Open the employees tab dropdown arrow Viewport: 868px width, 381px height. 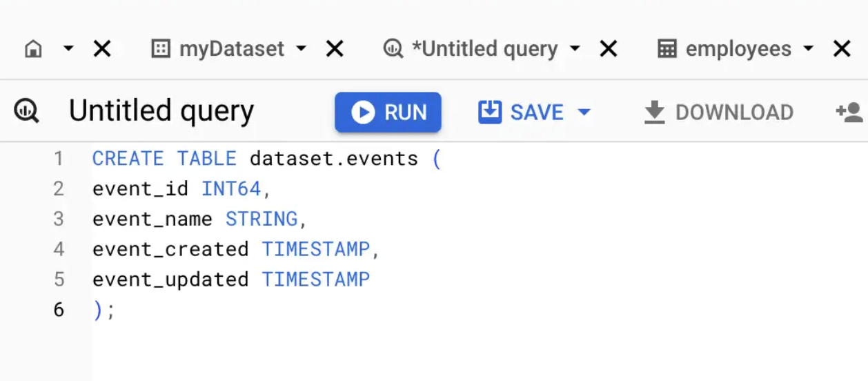[808, 49]
